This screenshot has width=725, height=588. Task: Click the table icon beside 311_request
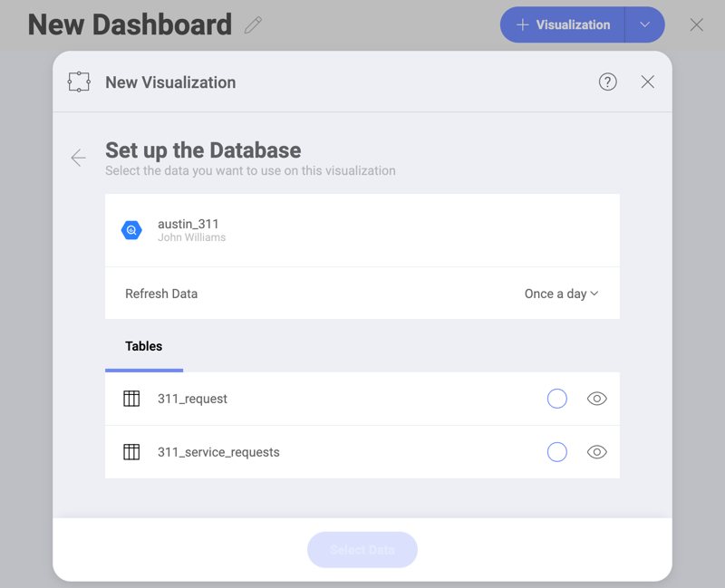[131, 399]
